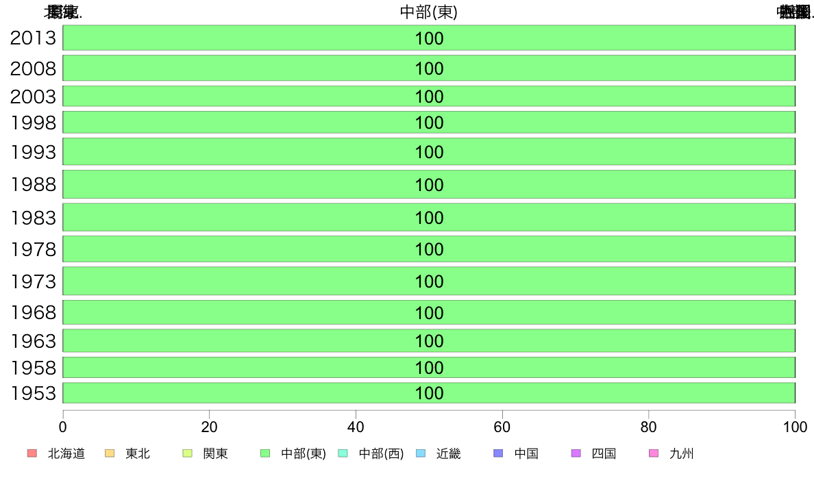Click the 1973 year axis label
The height and width of the screenshot is (504, 814).
point(33,281)
